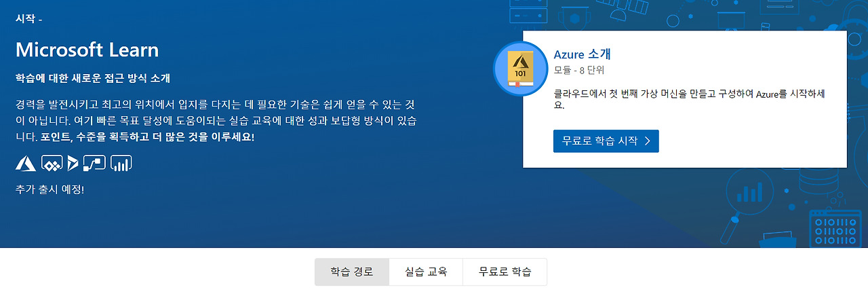Switch to the 무료로 학습 tab
The width and height of the screenshot is (868, 294).
[x=505, y=272]
